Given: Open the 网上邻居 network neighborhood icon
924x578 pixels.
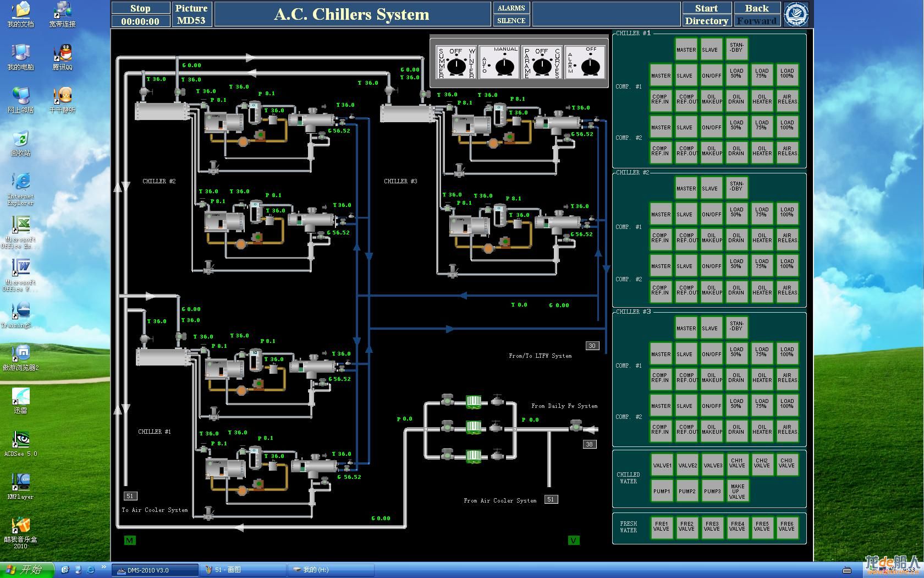Looking at the screenshot, I should point(20,100).
